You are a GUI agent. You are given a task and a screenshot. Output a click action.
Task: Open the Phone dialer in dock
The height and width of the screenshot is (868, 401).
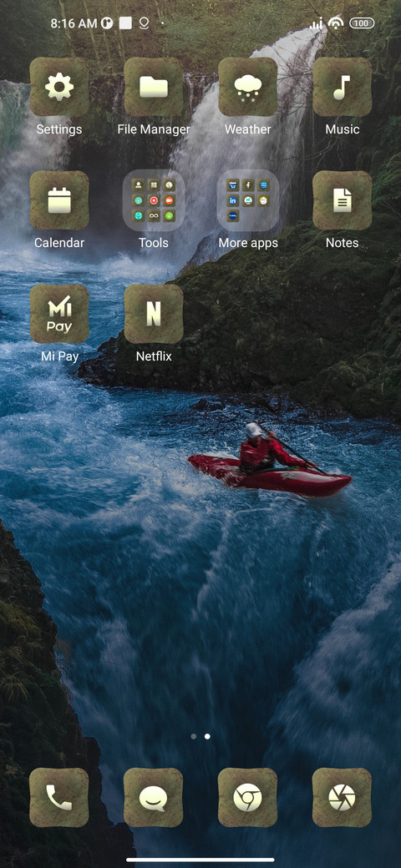coord(59,798)
